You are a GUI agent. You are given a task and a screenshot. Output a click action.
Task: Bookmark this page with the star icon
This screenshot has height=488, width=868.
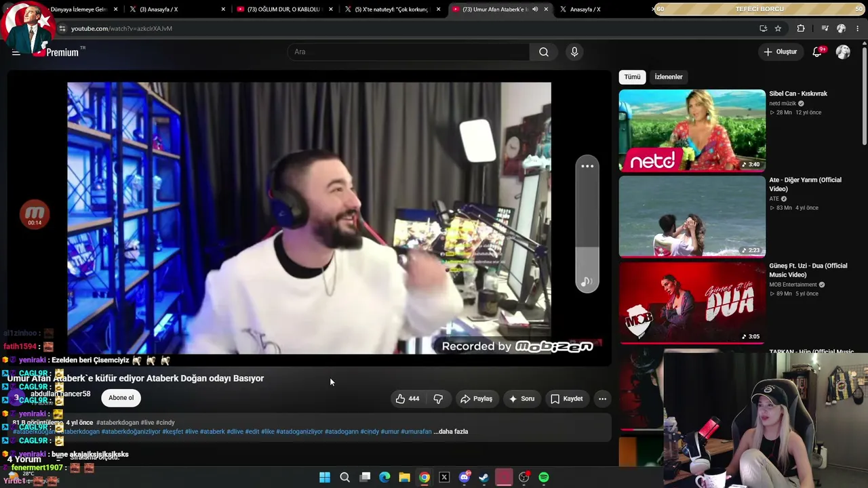pyautogui.click(x=778, y=28)
